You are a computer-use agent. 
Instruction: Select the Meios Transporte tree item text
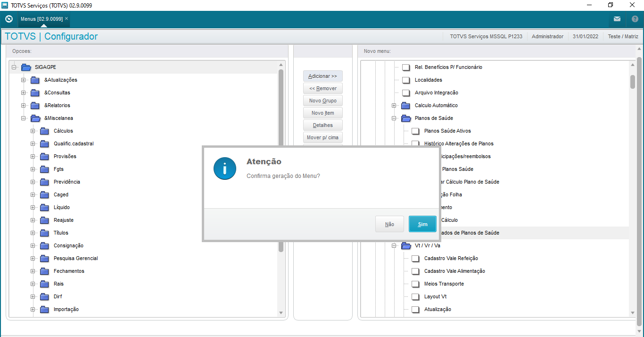(444, 284)
